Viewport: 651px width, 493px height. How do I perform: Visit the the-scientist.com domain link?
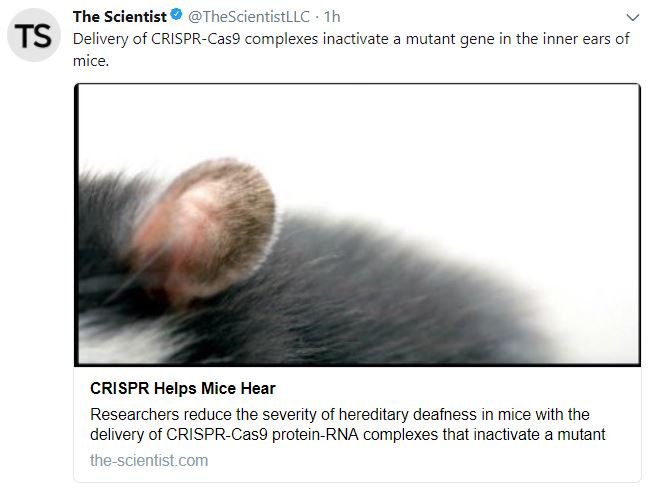coord(149,460)
